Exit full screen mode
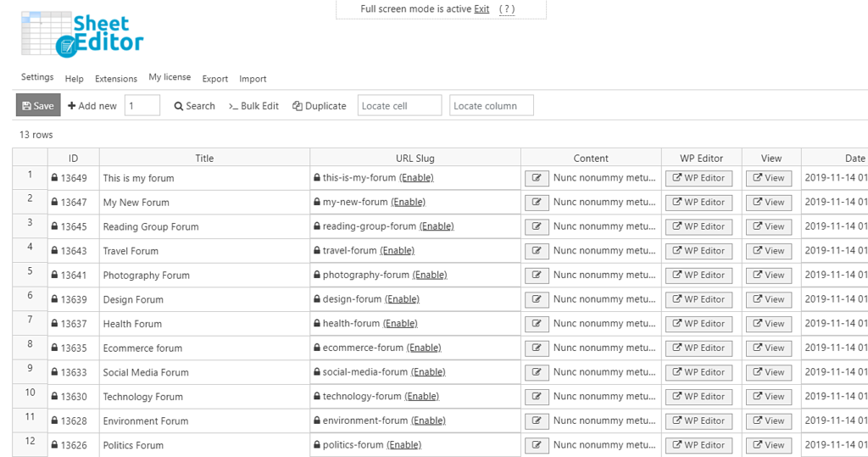Image resolution: width=868 pixels, height=457 pixels. (x=481, y=8)
